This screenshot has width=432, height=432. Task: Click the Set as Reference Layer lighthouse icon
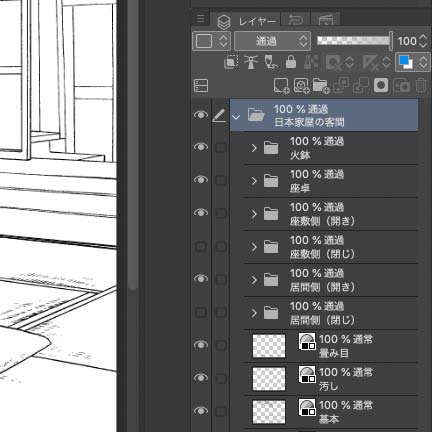(x=251, y=62)
